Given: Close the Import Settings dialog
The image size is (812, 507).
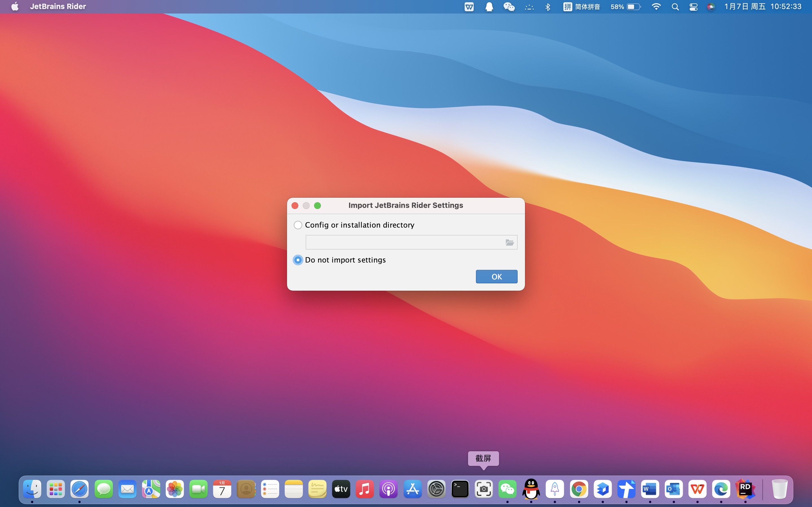Looking at the screenshot, I should (x=295, y=206).
